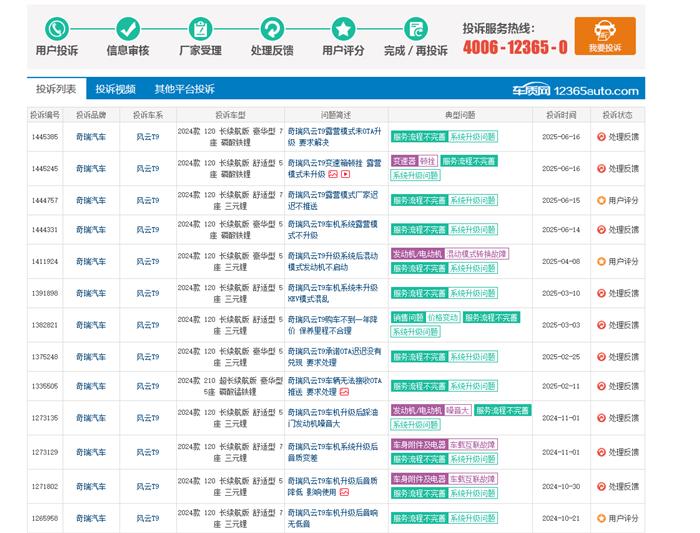700x533 pixels.
Task: Open complaint 奇瑞风云T9车机升级后音响无低音
Action: (x=333, y=518)
